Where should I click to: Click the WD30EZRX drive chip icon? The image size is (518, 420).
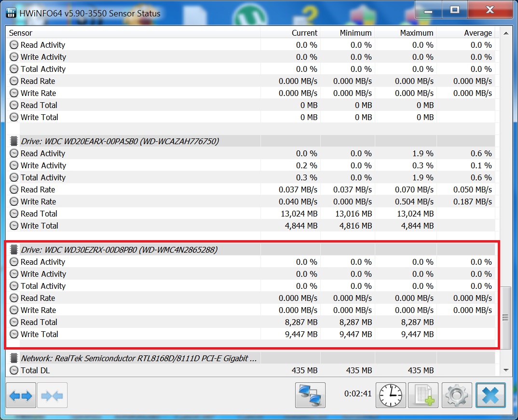click(x=14, y=250)
